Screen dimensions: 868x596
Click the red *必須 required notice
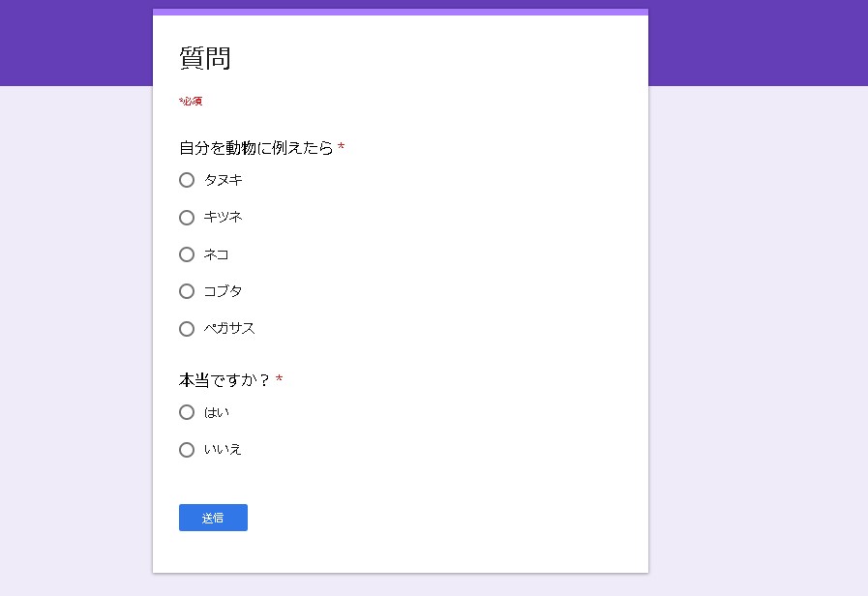pos(191,102)
